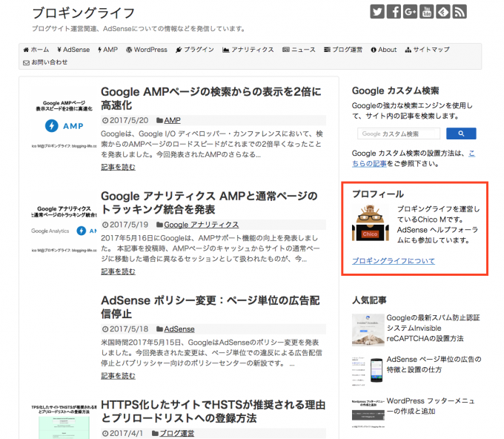Open プラグイン navigation menu item
The width and height of the screenshot is (504, 439).
[195, 50]
